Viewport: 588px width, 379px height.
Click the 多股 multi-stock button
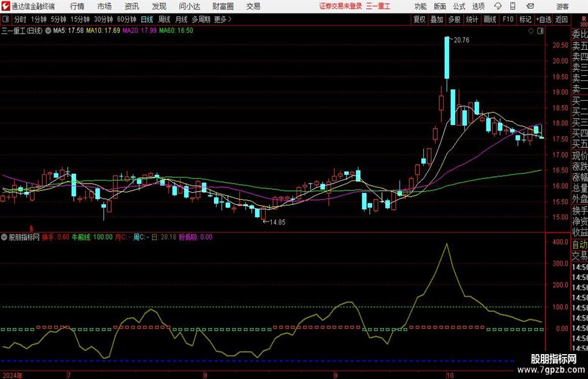[454, 19]
